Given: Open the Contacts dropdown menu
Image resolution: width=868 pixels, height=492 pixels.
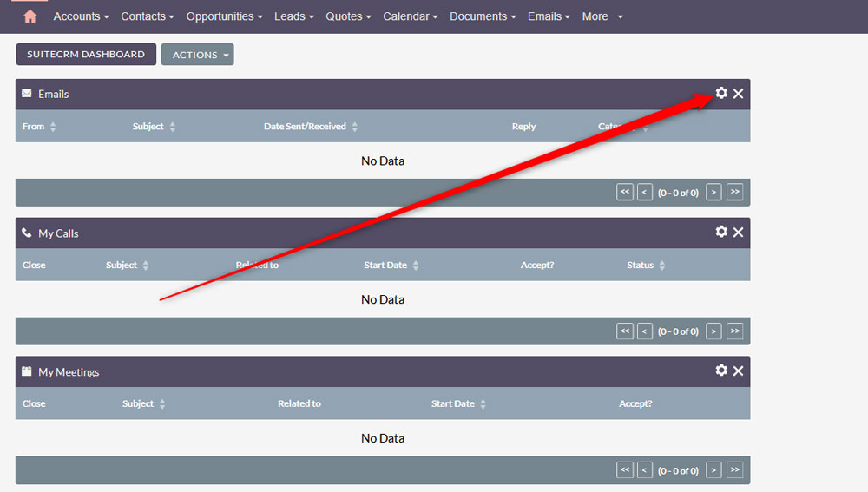Looking at the screenshot, I should [148, 16].
